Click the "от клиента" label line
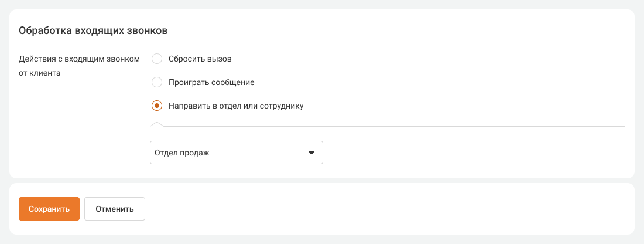Viewport: 644px width, 244px height. tap(40, 74)
